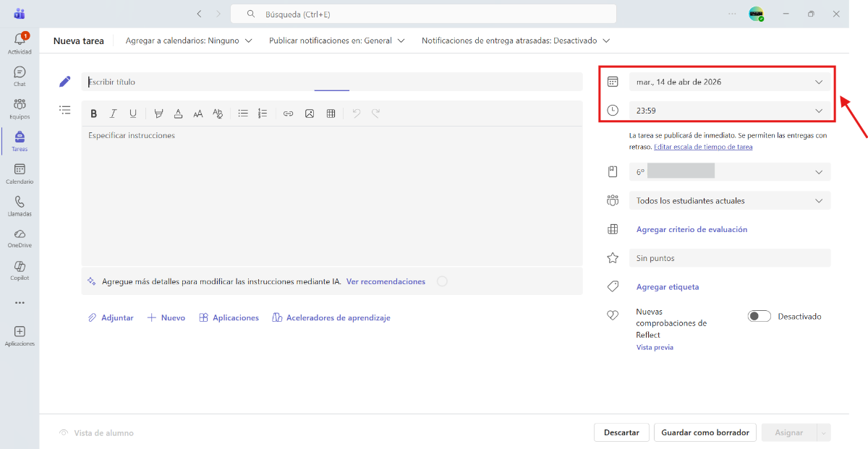The image size is (868, 449).
Task: Click Ver recomendaciones link
Action: tap(386, 282)
